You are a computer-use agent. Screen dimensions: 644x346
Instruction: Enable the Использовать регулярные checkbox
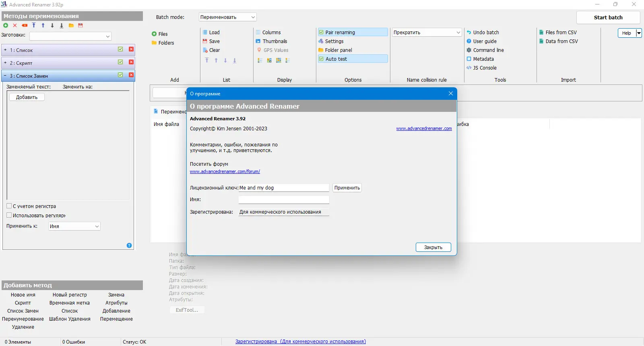(9, 215)
